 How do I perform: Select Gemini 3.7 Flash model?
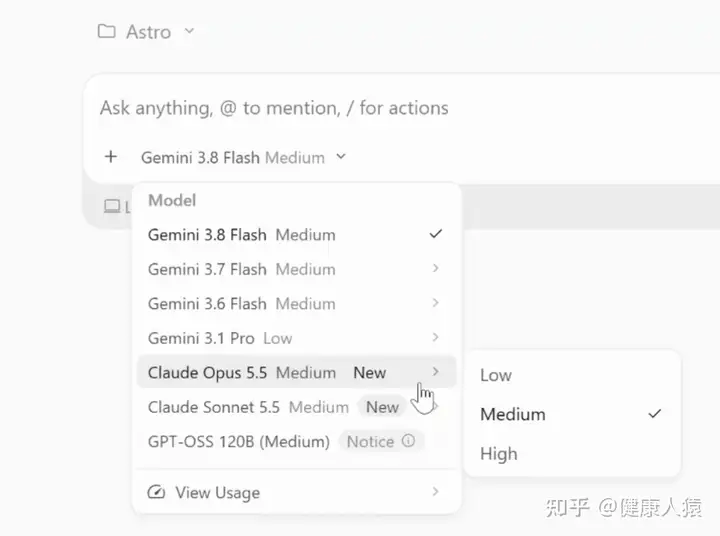click(x=296, y=269)
